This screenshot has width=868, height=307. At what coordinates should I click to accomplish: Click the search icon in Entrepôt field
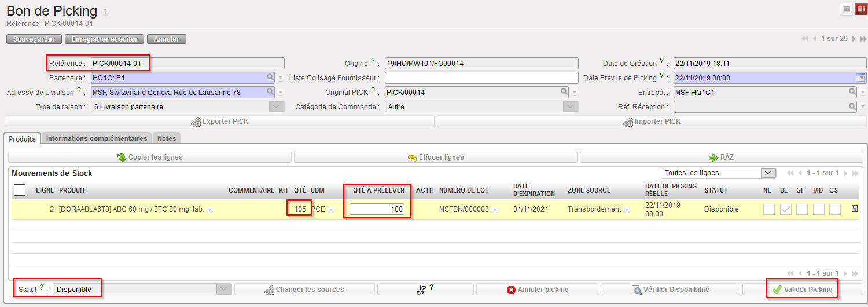pos(852,92)
